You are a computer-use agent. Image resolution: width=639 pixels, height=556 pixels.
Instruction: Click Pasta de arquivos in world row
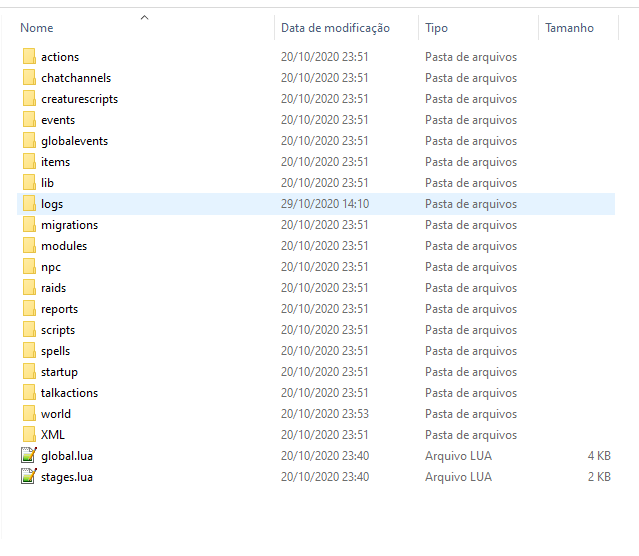click(471, 414)
